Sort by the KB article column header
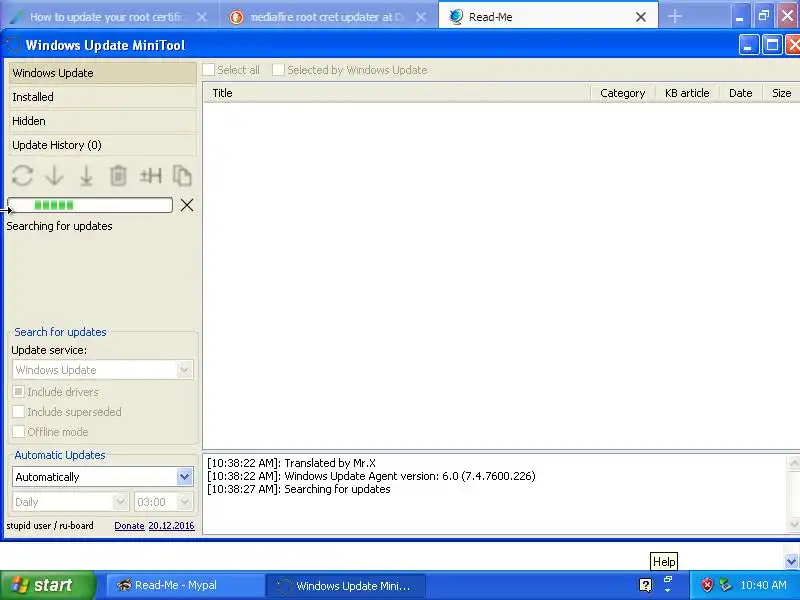Viewport: 800px width, 600px height. click(687, 93)
